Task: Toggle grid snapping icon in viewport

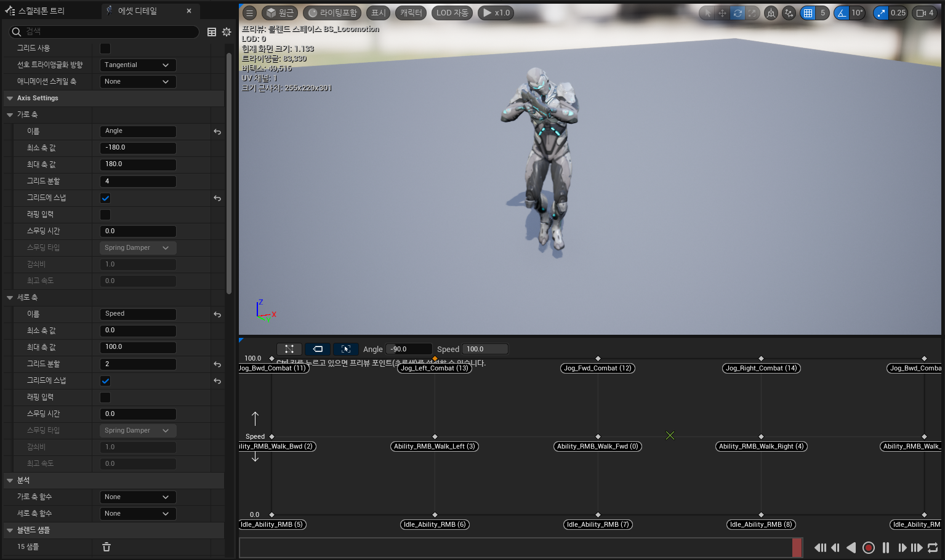Action: [x=808, y=13]
